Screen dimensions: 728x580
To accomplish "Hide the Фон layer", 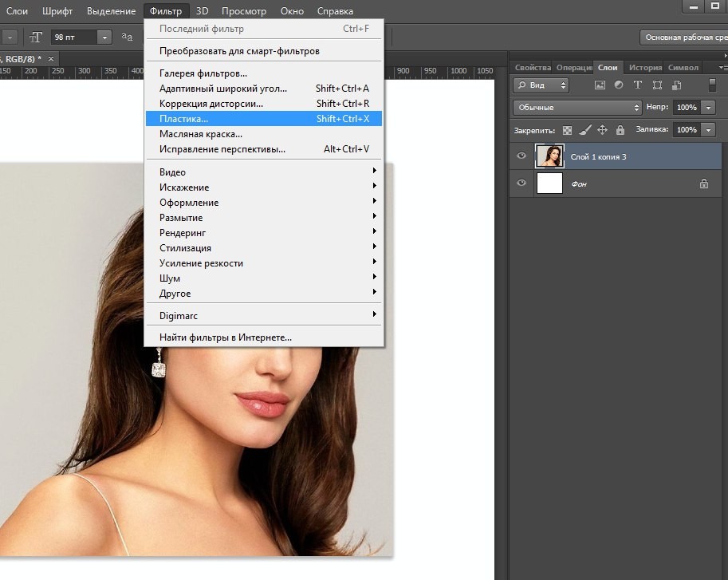I will 521,183.
